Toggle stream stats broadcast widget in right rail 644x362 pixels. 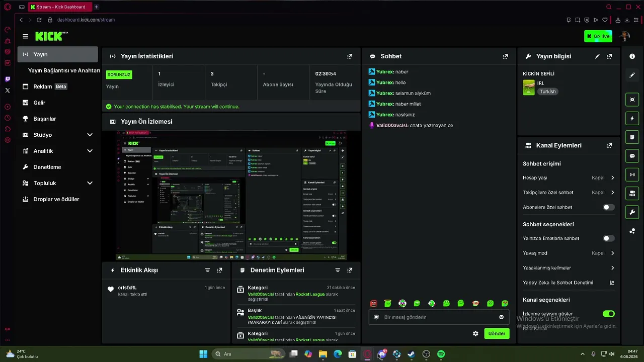coord(632,174)
